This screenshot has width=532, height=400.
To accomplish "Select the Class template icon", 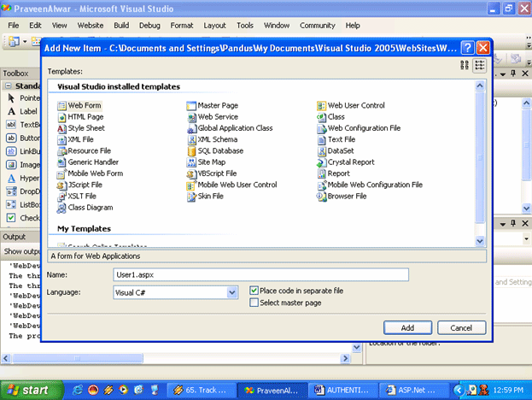I will (x=321, y=117).
